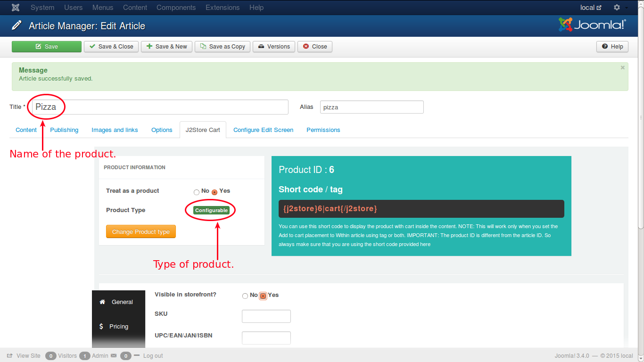The width and height of the screenshot is (644, 362).
Task: Open the Extensions menu
Action: pyautogui.click(x=223, y=8)
